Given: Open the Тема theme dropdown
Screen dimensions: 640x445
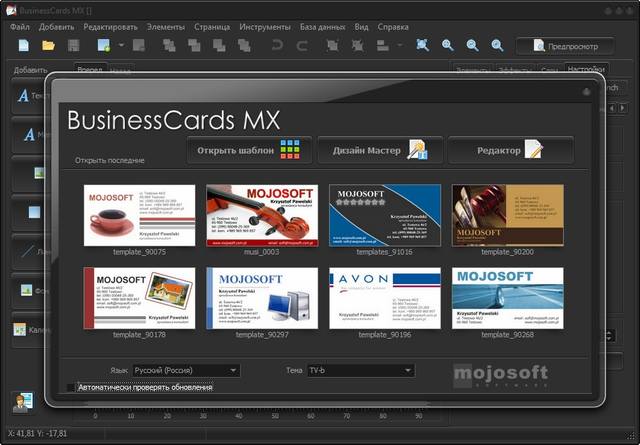Looking at the screenshot, I should click(361, 370).
